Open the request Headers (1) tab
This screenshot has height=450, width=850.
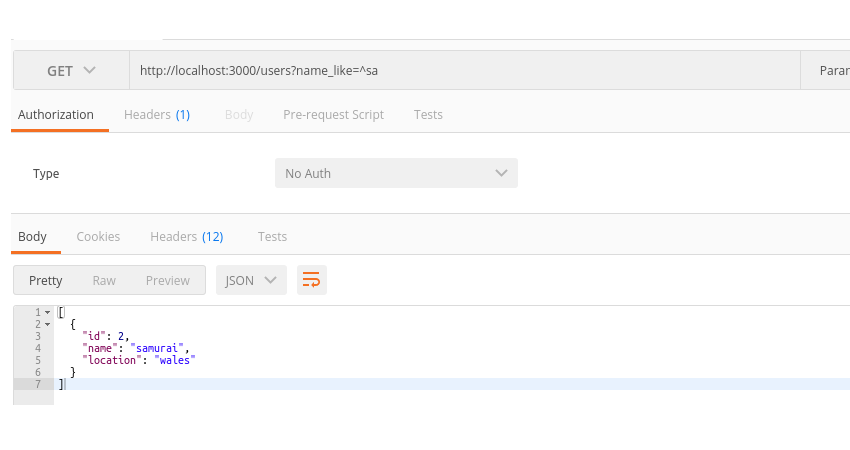pyautogui.click(x=157, y=115)
